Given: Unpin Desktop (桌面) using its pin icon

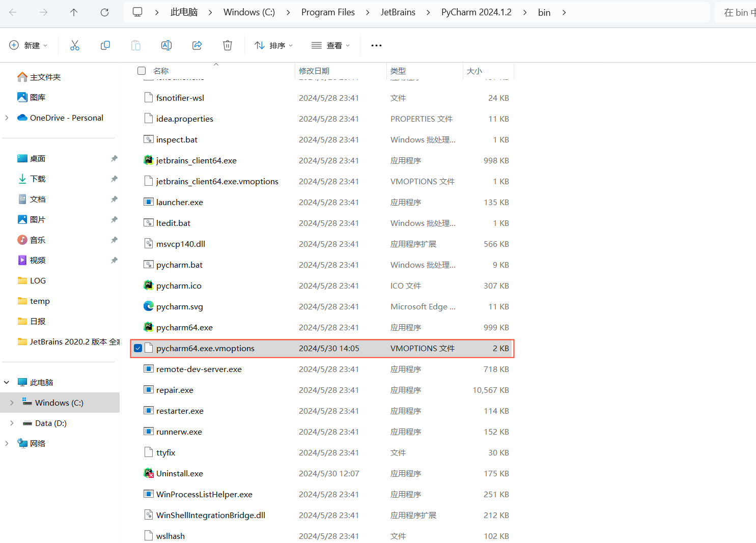Looking at the screenshot, I should pyautogui.click(x=114, y=158).
